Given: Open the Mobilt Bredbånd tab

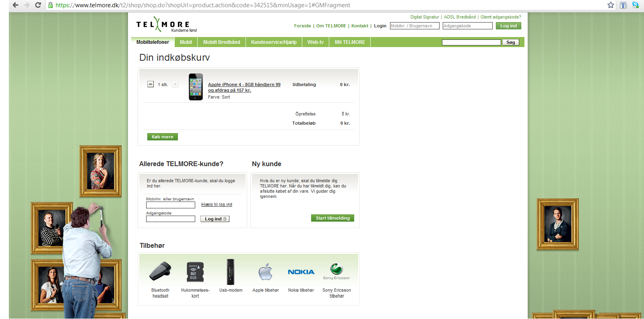Looking at the screenshot, I should point(221,42).
